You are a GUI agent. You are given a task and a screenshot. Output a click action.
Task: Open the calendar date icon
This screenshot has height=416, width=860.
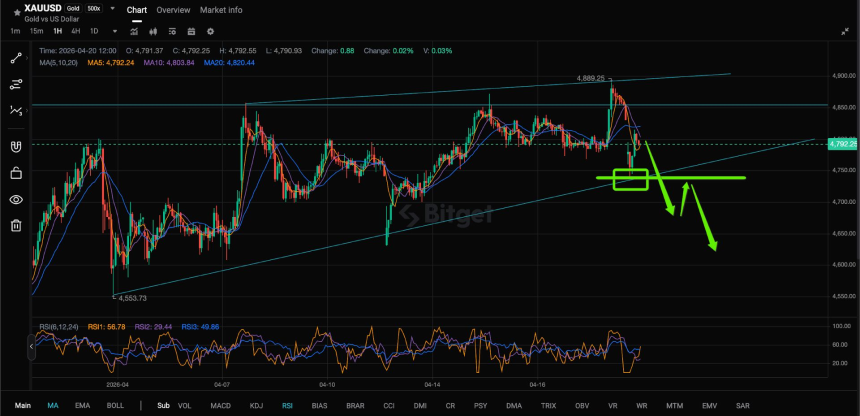point(191,31)
